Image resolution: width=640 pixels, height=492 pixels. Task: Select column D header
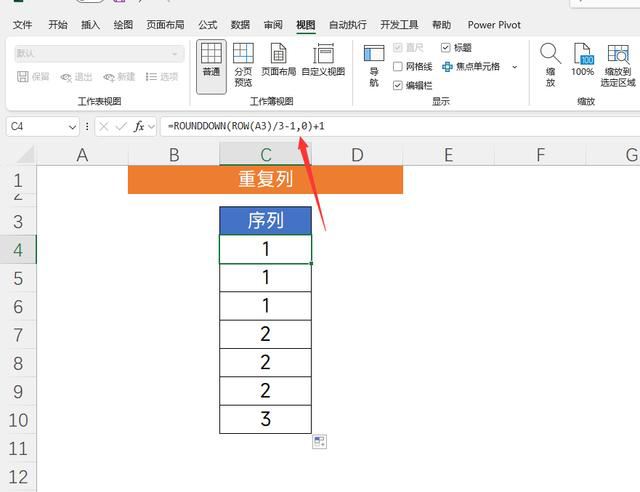coord(357,155)
